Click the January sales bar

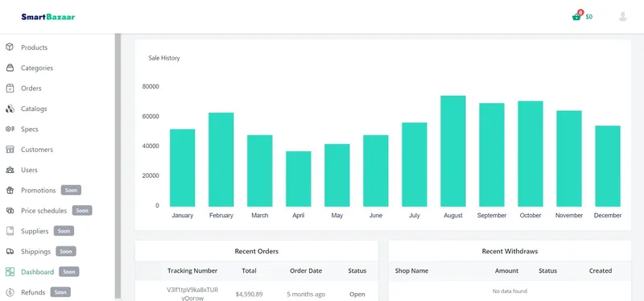[x=183, y=167]
